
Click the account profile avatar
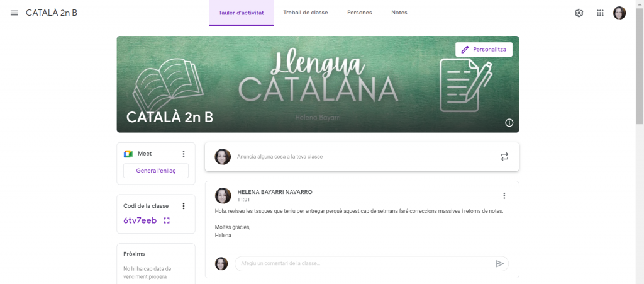click(619, 13)
